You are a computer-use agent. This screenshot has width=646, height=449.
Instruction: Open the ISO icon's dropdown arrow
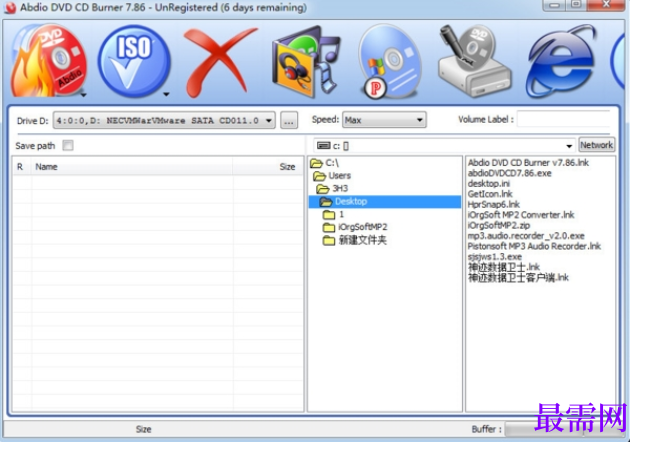click(x=166, y=95)
